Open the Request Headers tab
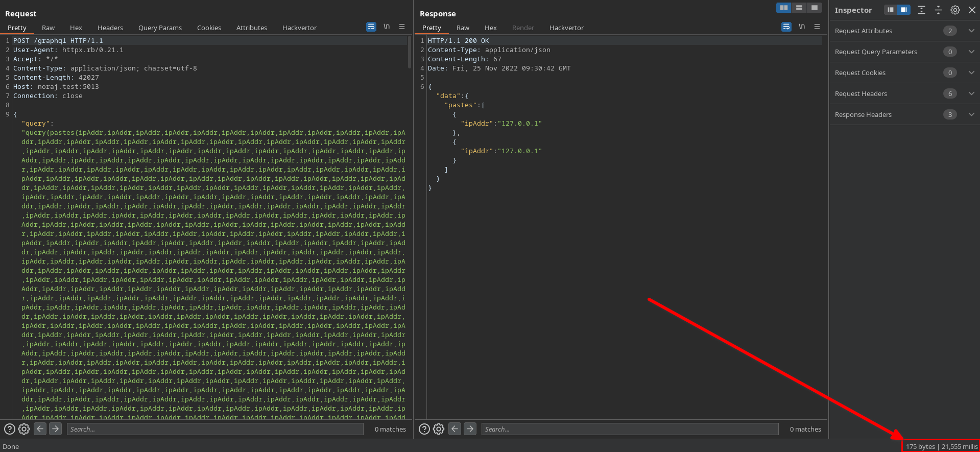Screen dimensions: 980x452 coord(110,28)
